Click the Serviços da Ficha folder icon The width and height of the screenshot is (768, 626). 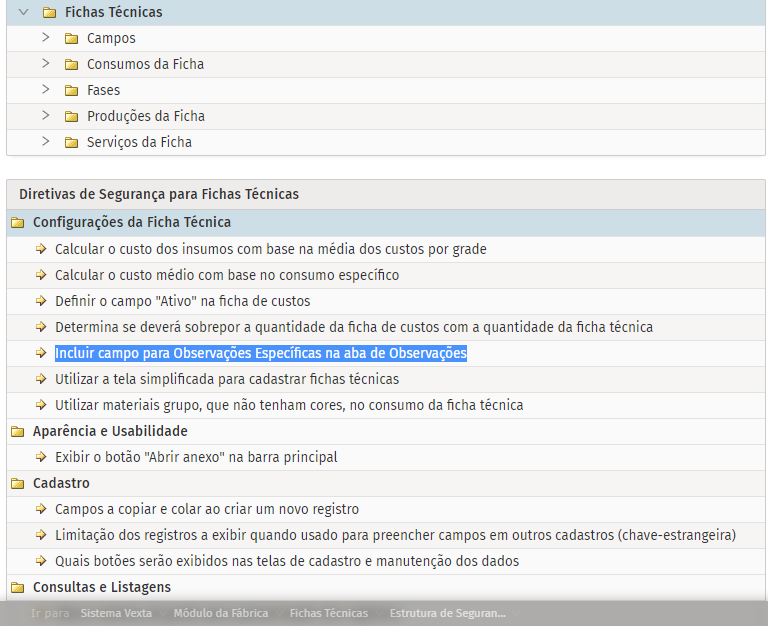click(x=71, y=142)
